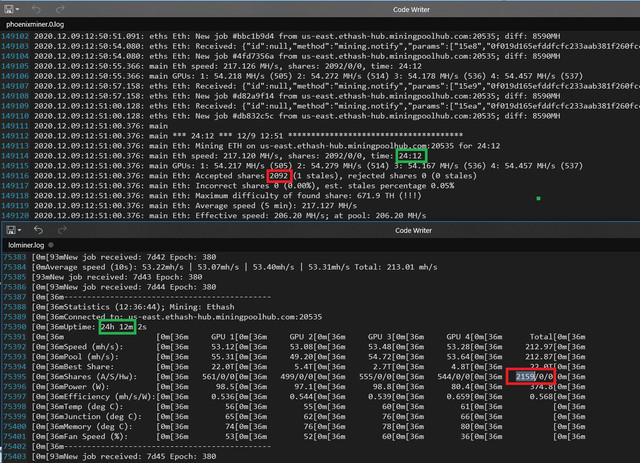
Task: Select the lolminer.log tab
Action: click(26, 245)
